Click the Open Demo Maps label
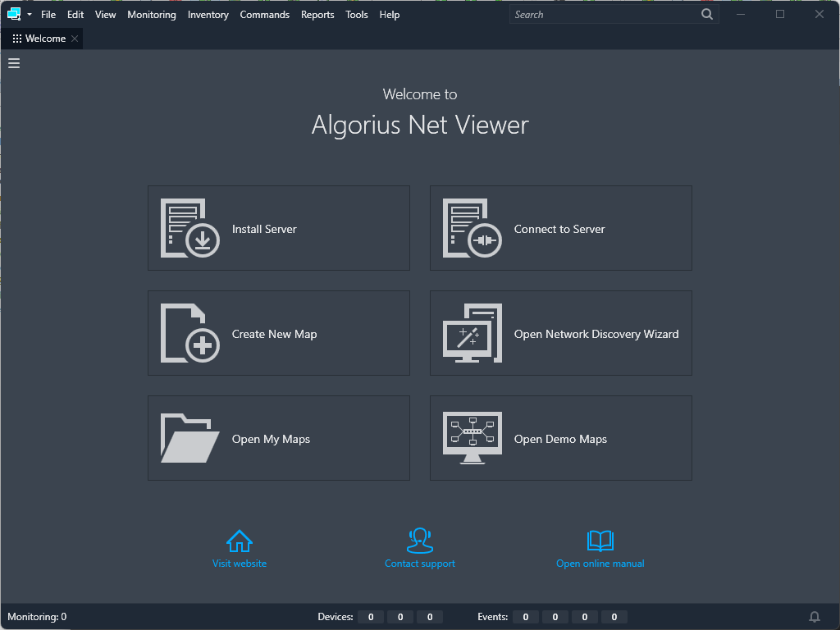 tap(560, 439)
